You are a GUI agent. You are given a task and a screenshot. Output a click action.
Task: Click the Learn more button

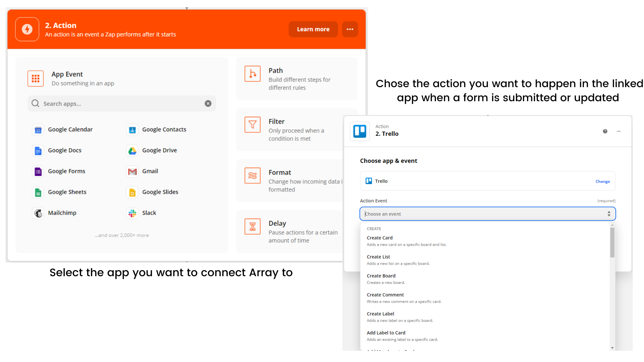point(313,29)
